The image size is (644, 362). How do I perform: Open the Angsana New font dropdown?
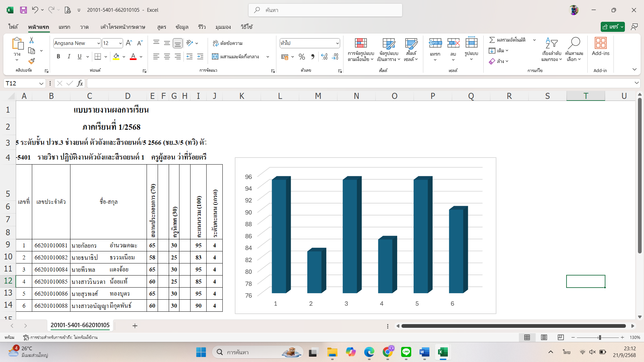98,43
